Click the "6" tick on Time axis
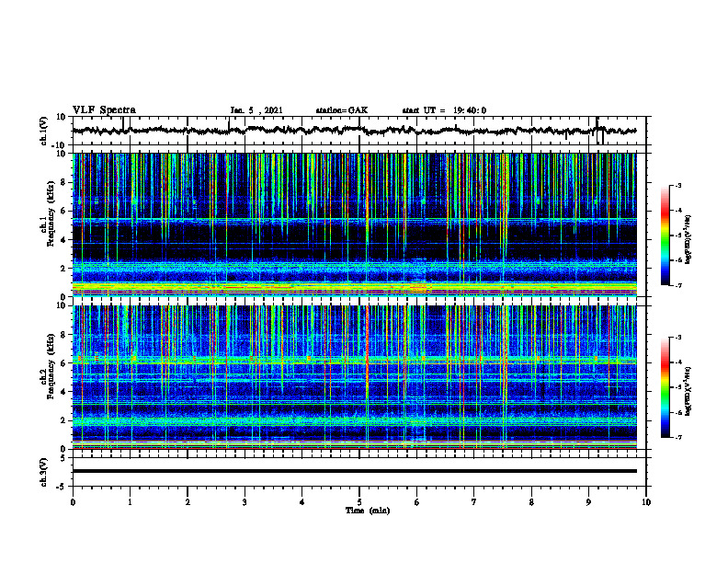This screenshot has height=563, width=728. pos(416,502)
